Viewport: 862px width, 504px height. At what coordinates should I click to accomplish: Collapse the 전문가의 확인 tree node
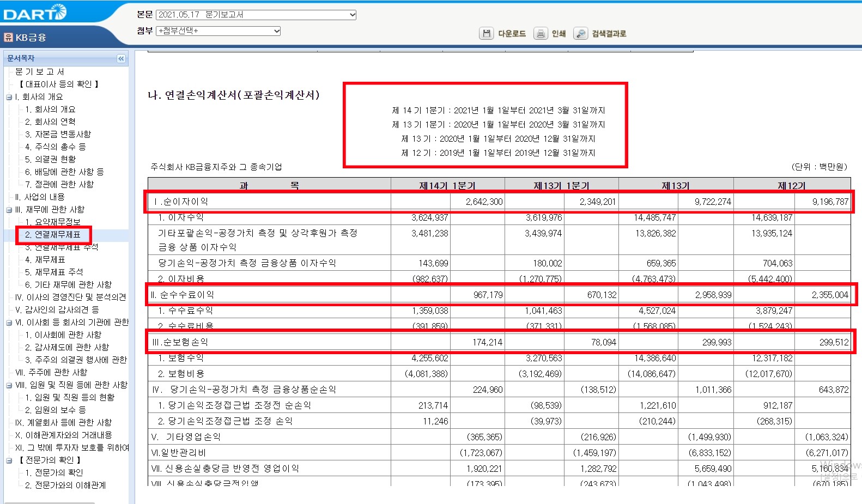click(9, 460)
